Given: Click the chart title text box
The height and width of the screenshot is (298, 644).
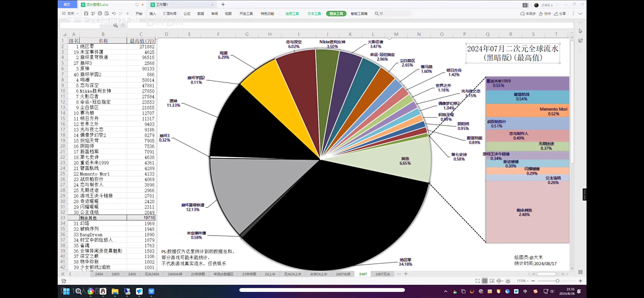Looking at the screenshot, I should (513, 53).
